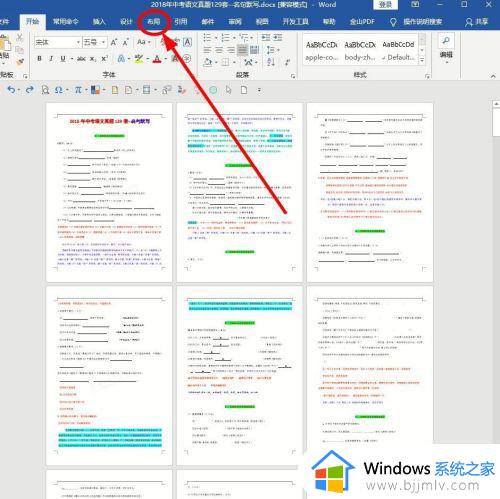Screen dimensions: 500x499
Task: Open the Styles pane launcher
Action: [427, 76]
